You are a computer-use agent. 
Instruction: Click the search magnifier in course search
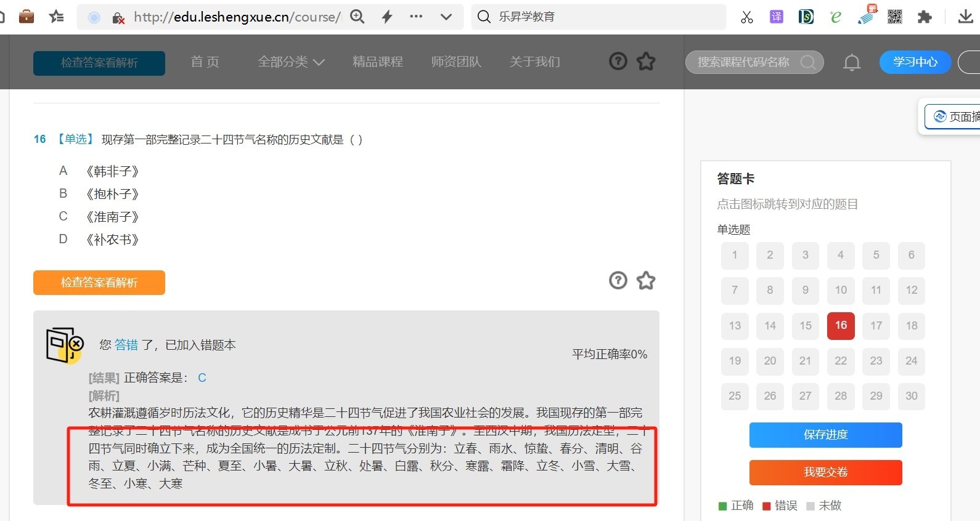[x=808, y=62]
